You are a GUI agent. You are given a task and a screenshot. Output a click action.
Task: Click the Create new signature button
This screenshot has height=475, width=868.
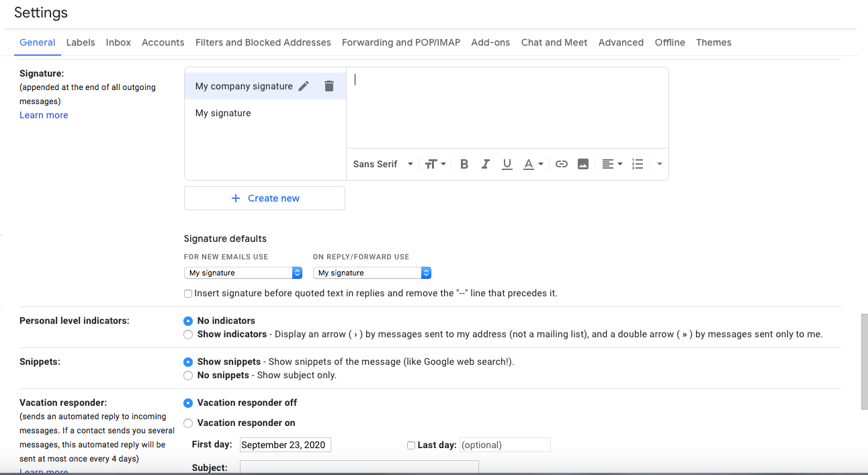tap(264, 198)
